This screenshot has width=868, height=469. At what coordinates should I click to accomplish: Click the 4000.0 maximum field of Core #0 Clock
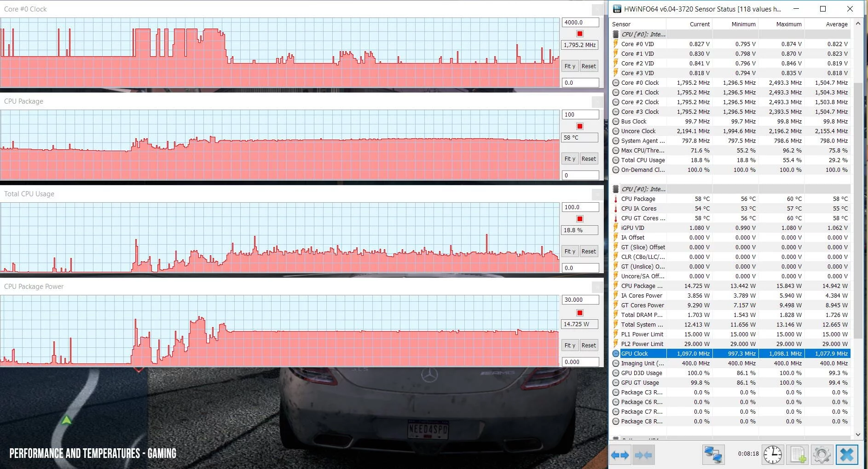click(x=580, y=22)
